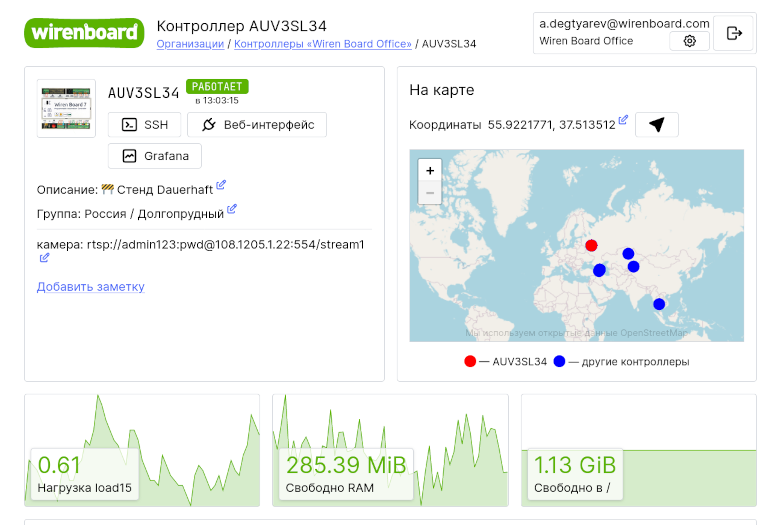Viewport: 781px width, 525px height.
Task: Edit coordinates pencil icon
Action: point(623,120)
